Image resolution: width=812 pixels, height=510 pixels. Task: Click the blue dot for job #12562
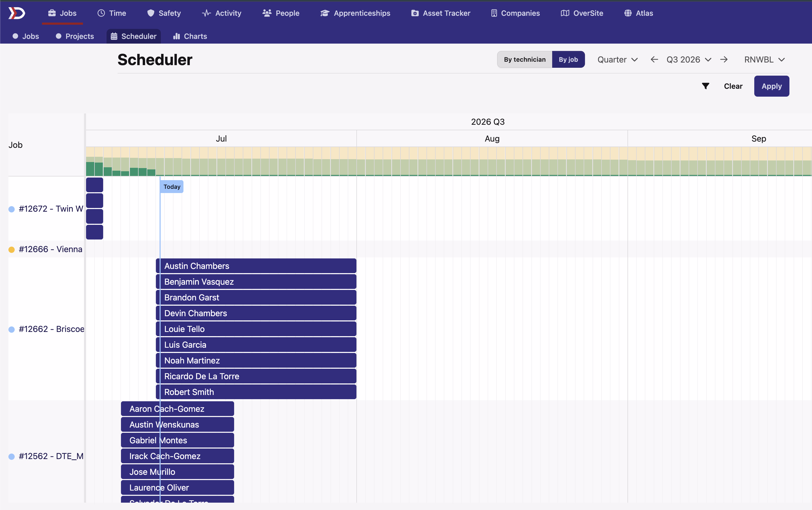coord(12,457)
